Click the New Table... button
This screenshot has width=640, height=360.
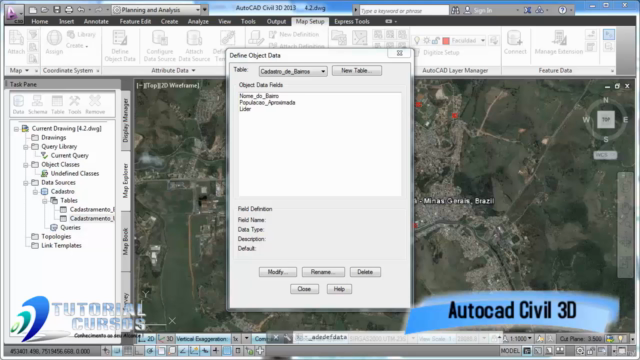(x=357, y=71)
